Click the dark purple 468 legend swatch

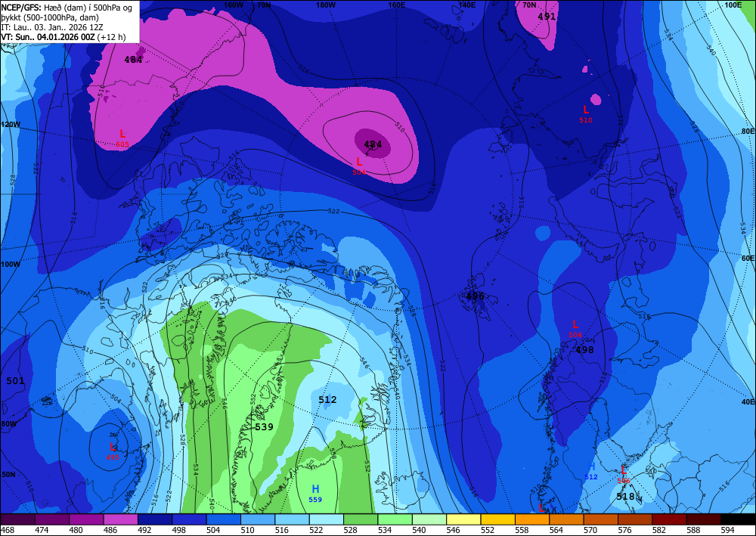pyautogui.click(x=17, y=519)
